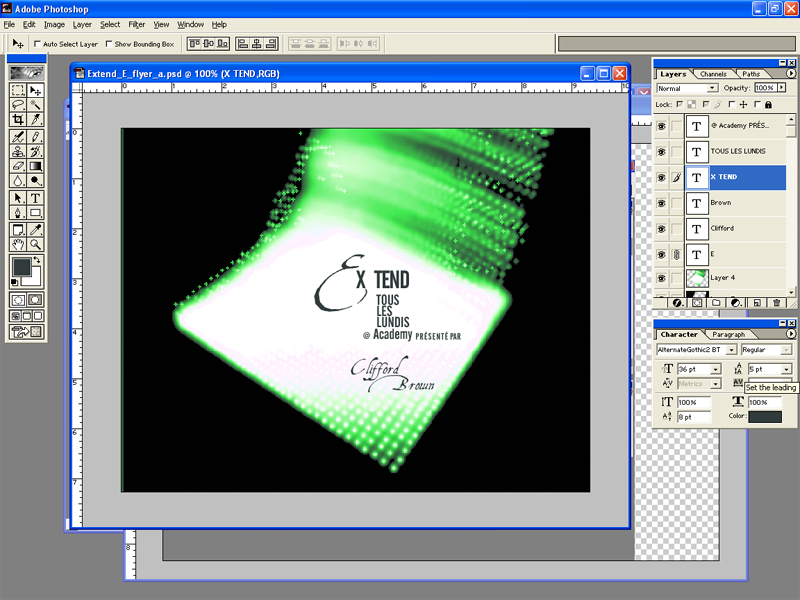The height and width of the screenshot is (600, 800).
Task: Pick the Path Component Selection tool
Action: (x=18, y=198)
